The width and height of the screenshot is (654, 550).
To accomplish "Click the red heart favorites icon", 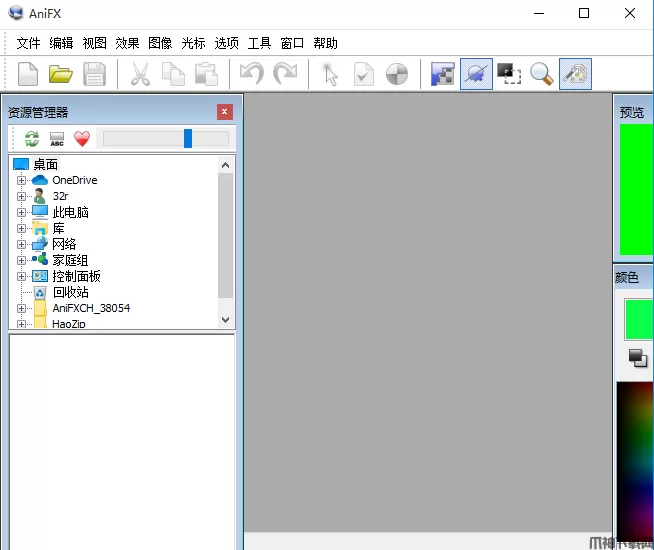I will click(82, 139).
